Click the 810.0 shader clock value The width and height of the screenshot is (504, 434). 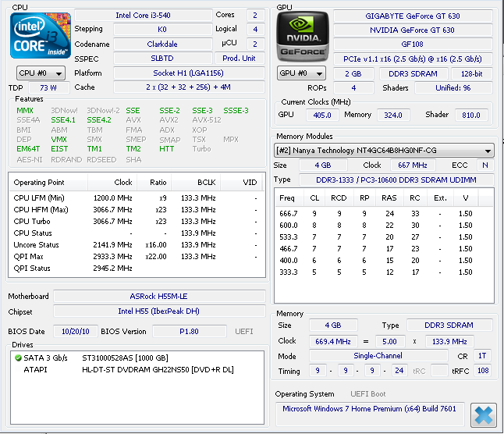pos(471,115)
